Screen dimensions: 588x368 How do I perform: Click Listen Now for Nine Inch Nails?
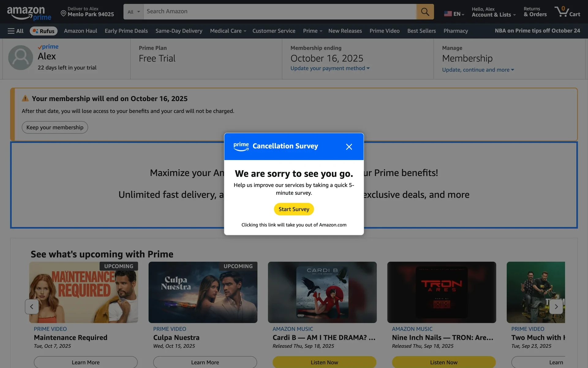(444, 362)
